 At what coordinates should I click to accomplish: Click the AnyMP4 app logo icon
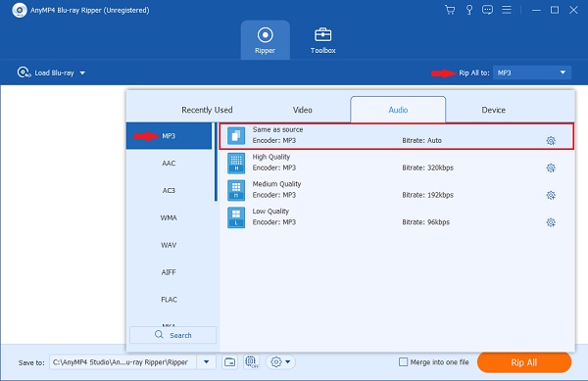[x=20, y=10]
